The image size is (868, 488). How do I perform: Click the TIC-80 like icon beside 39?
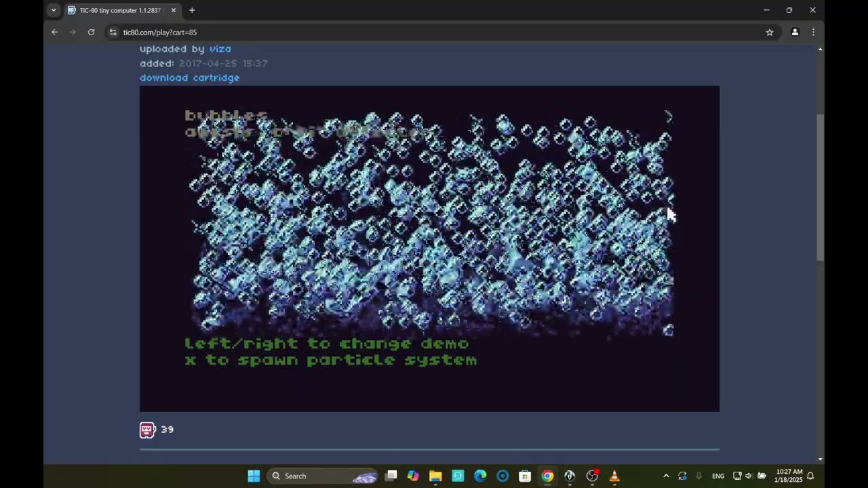coord(147,430)
